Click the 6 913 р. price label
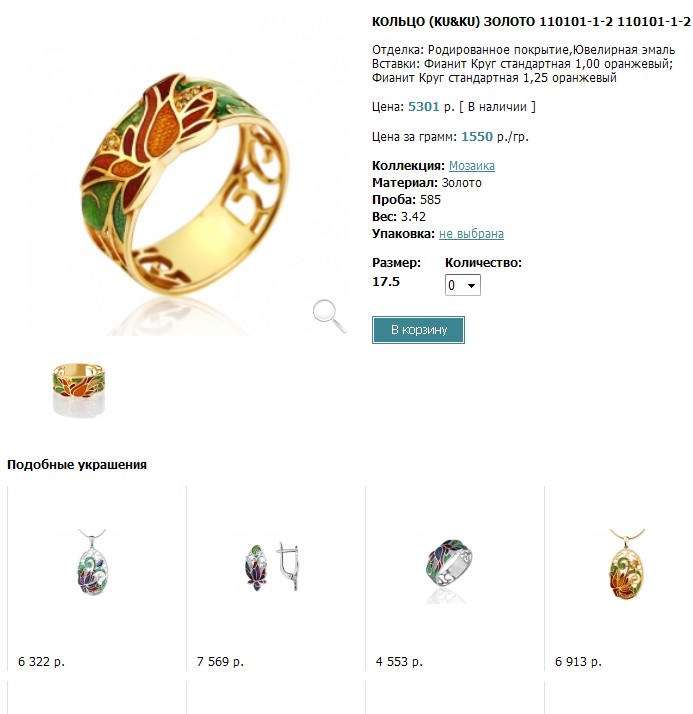This screenshot has height=714, width=693. [578, 662]
